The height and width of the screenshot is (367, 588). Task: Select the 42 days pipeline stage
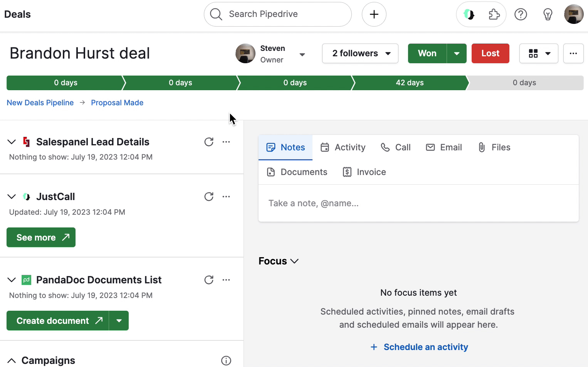coord(410,83)
